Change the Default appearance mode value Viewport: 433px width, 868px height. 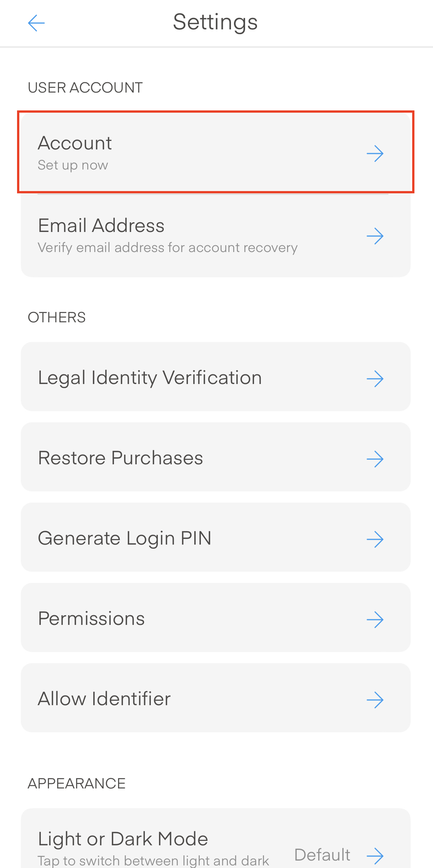coord(322,855)
